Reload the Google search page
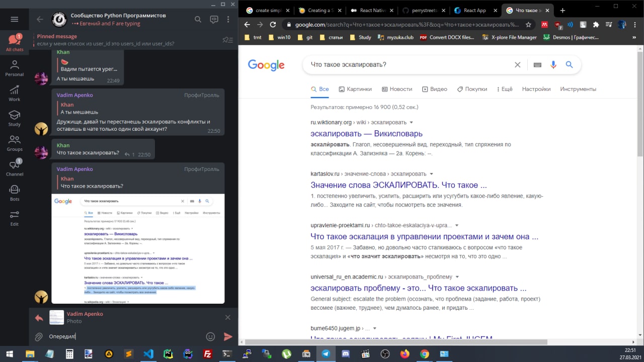 coord(273,24)
